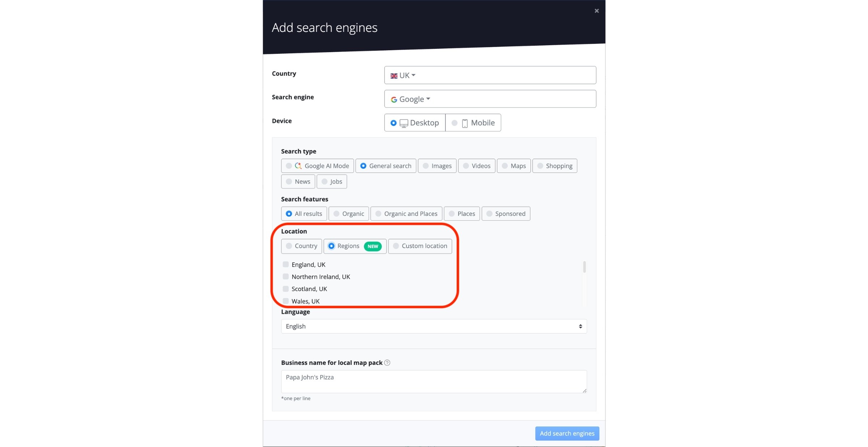Check the England, UK checkbox
Image resolution: width=868 pixels, height=447 pixels.
286,264
